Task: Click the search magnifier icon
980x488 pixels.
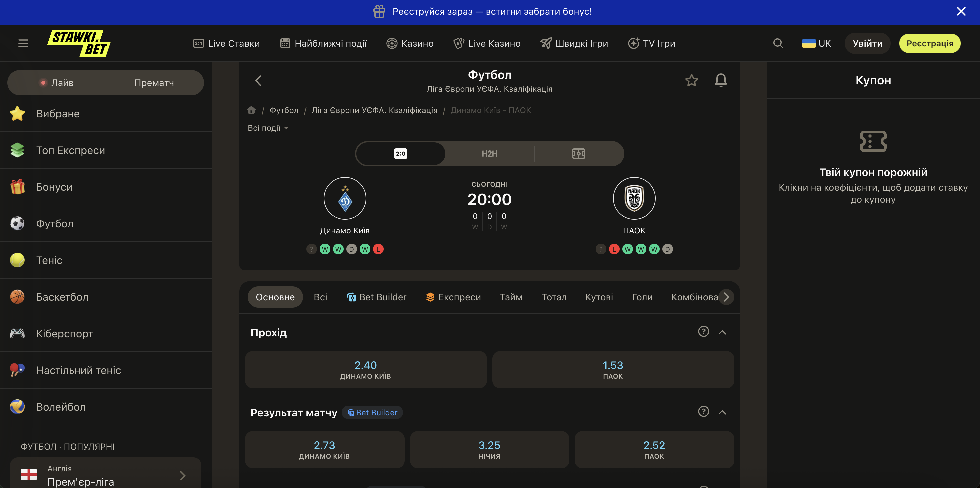Action: point(778,43)
